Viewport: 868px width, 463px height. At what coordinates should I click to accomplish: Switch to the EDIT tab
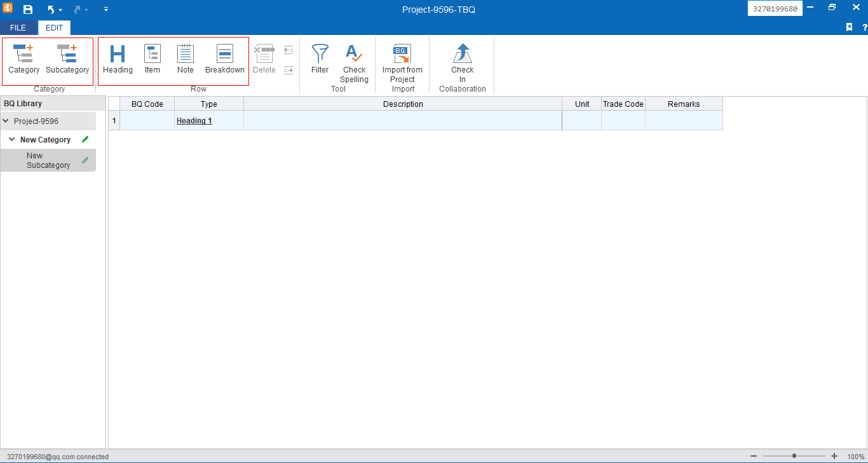click(54, 28)
